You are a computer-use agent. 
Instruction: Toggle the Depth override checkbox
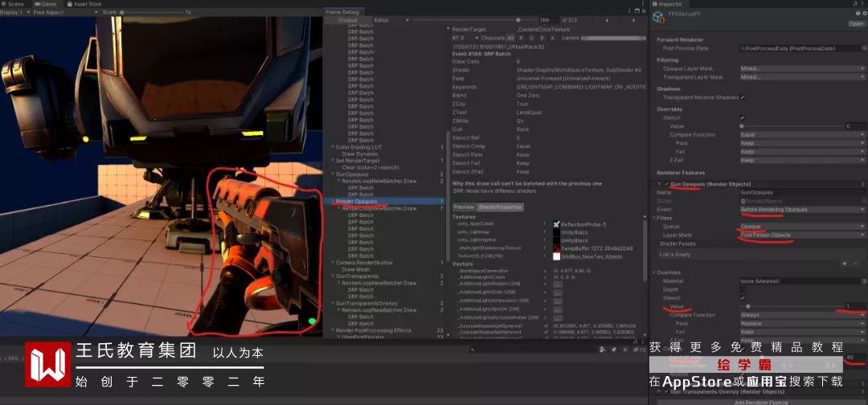click(x=743, y=289)
